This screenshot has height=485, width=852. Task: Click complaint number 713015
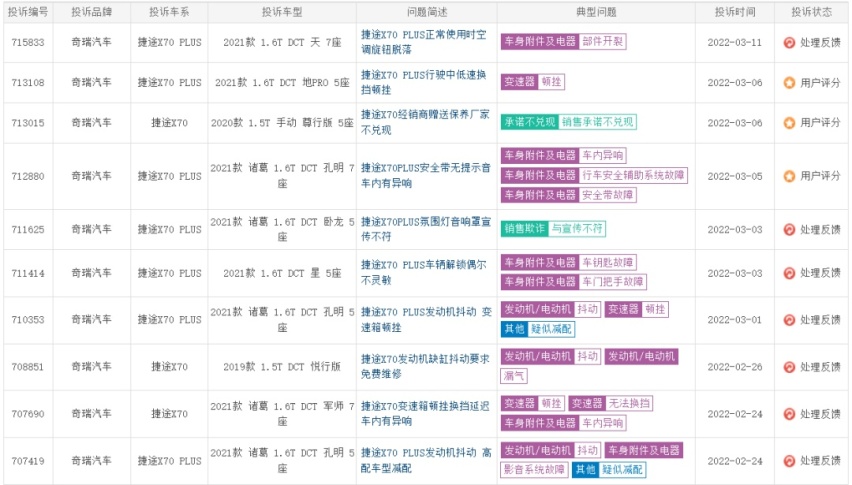[x=28, y=123]
